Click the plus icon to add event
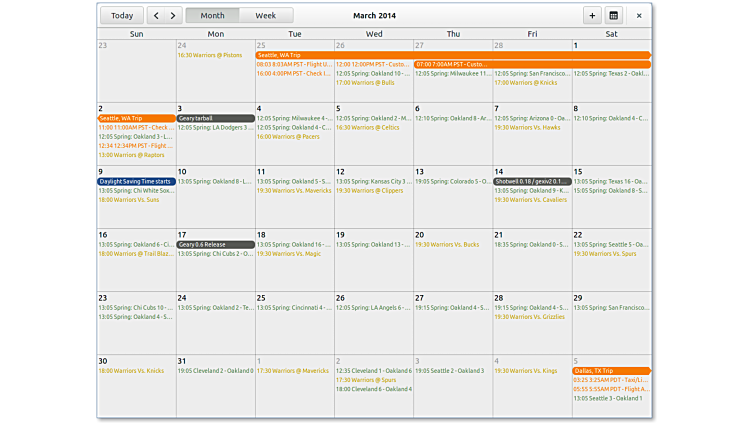Viewport: 752px width, 423px height. pos(592,16)
